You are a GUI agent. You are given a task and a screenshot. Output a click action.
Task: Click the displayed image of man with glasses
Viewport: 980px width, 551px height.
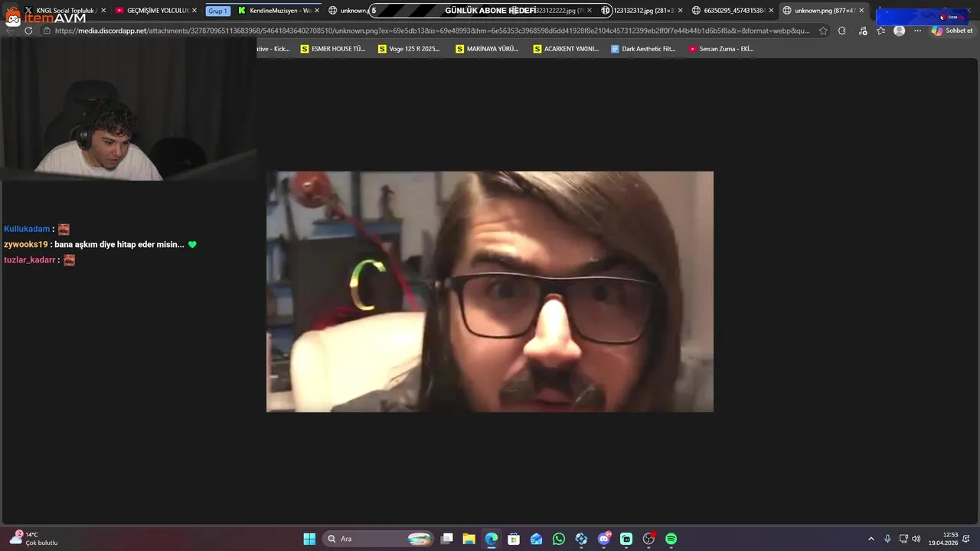[x=490, y=292]
